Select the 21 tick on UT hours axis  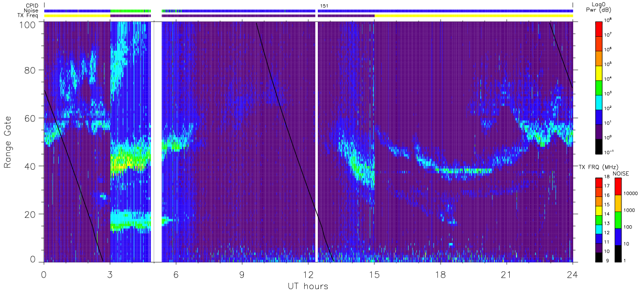point(507,274)
